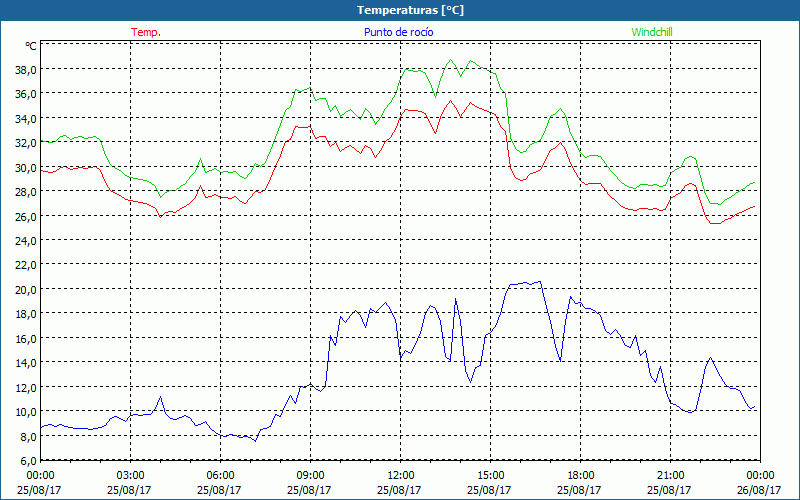Select the red Temp. legend label
This screenshot has height=500, width=800.
coord(146,32)
